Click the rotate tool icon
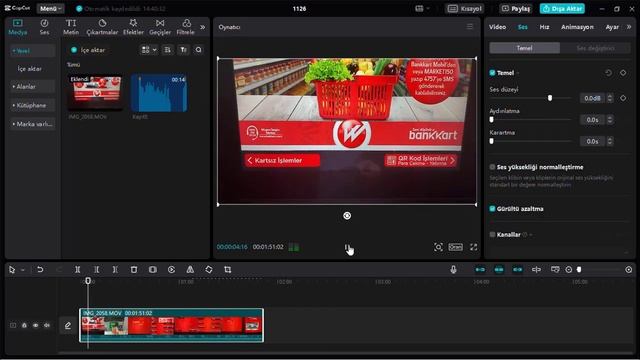The image size is (640, 360). (x=209, y=269)
